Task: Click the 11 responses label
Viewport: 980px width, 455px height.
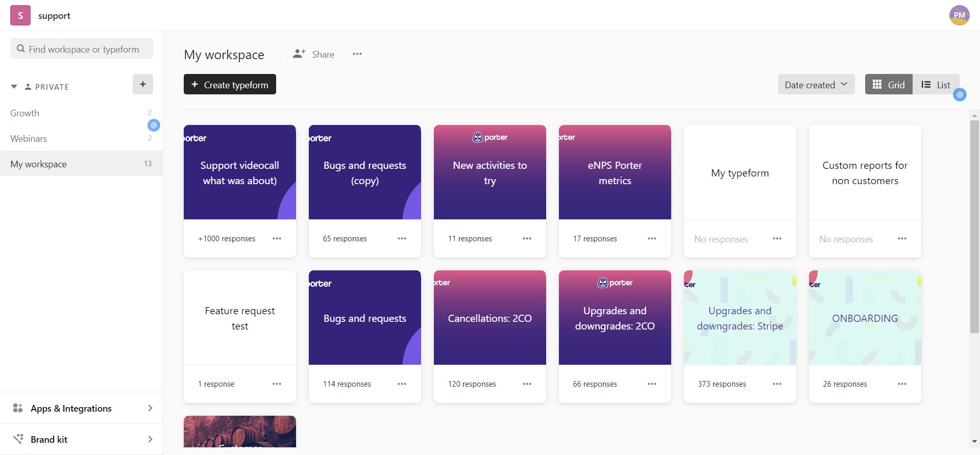Action: click(470, 239)
